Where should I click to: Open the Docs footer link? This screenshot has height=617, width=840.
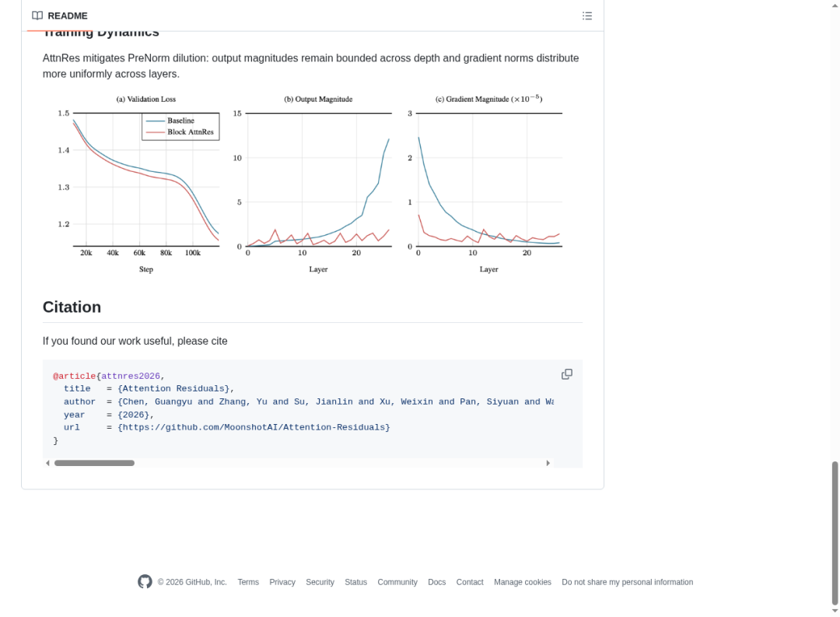(436, 582)
